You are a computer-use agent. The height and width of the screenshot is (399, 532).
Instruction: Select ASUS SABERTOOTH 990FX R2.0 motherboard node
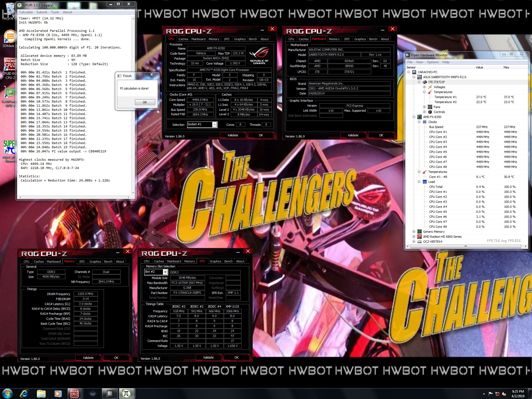pos(444,77)
